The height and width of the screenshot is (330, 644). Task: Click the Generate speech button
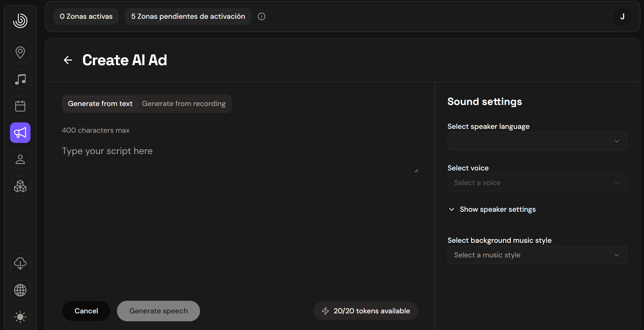(x=158, y=311)
